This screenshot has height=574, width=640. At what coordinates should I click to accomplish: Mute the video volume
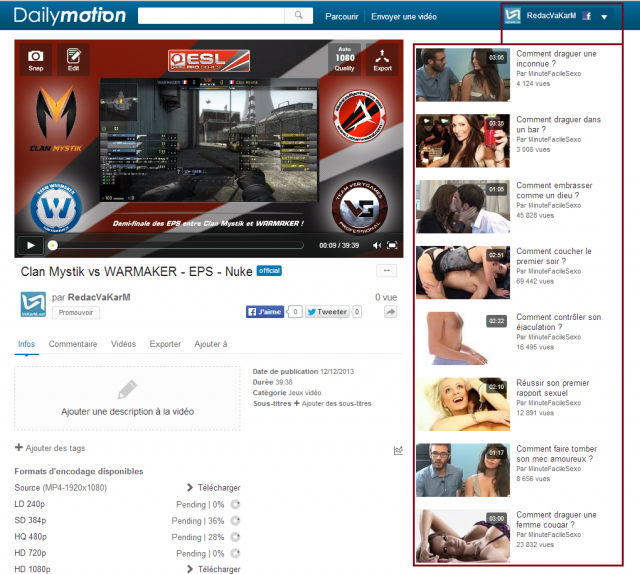377,245
